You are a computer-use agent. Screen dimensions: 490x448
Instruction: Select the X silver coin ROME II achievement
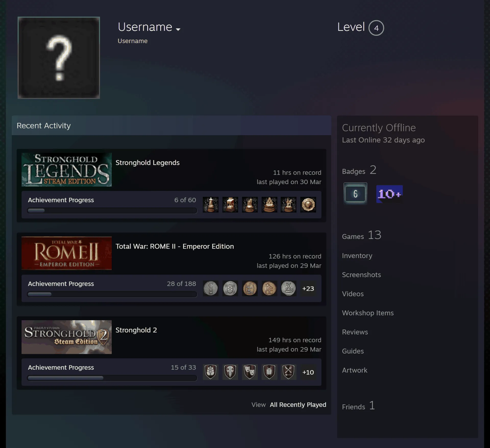click(x=289, y=288)
